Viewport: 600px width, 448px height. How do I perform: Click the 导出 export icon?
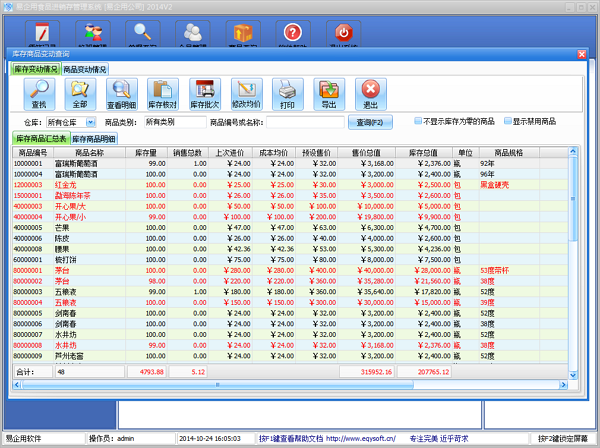[x=329, y=94]
